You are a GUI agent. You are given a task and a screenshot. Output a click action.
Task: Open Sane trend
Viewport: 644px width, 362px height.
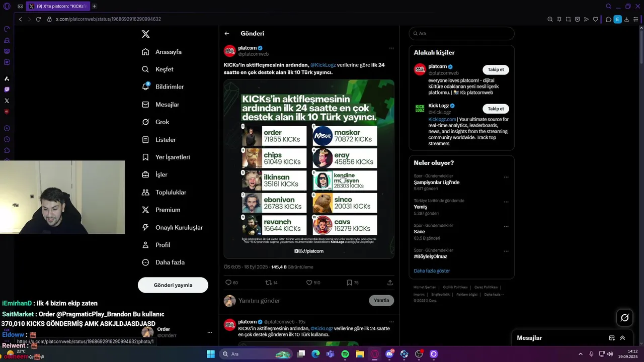pyautogui.click(x=419, y=232)
